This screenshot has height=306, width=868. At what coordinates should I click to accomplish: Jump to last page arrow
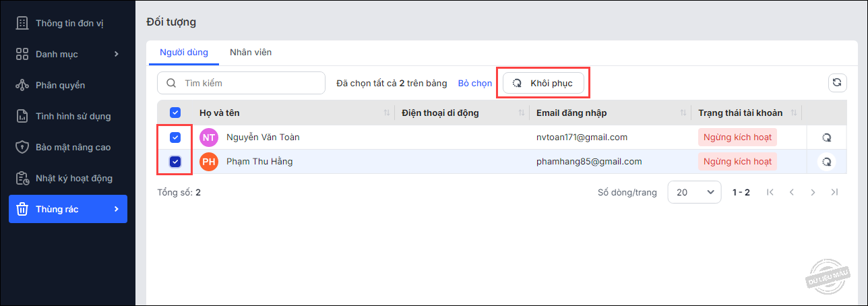[x=834, y=192]
